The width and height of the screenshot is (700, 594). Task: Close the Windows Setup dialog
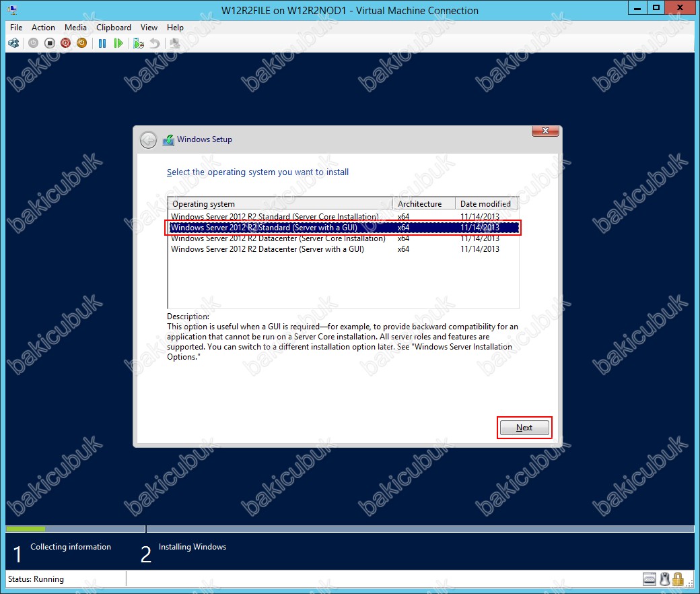coord(545,131)
